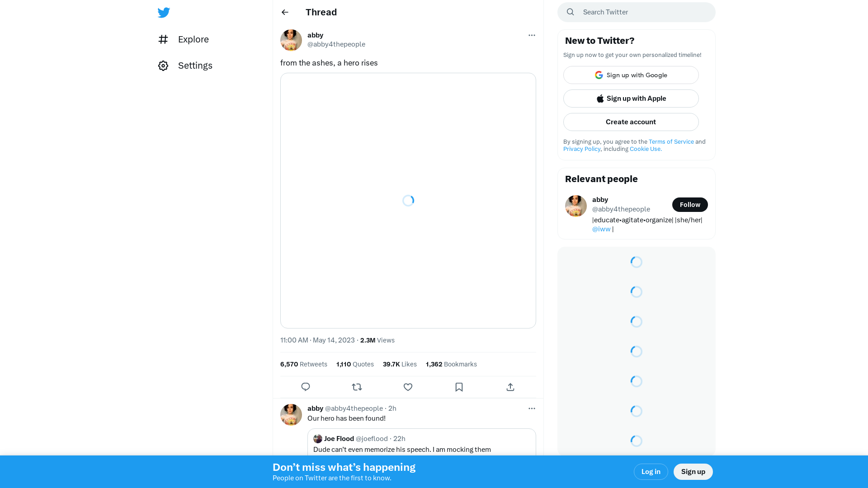Click the Privacy Policy link
The width and height of the screenshot is (868, 488).
[x=582, y=149]
